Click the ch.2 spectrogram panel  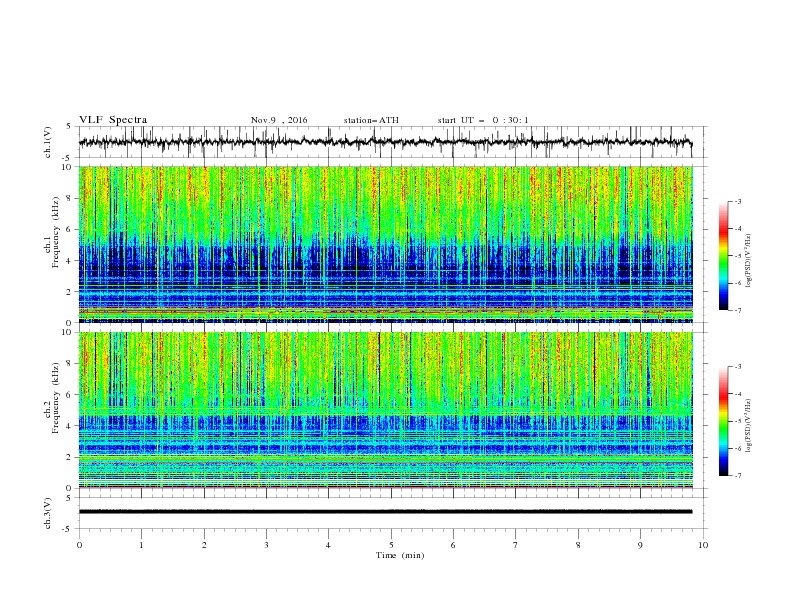[x=385, y=410]
